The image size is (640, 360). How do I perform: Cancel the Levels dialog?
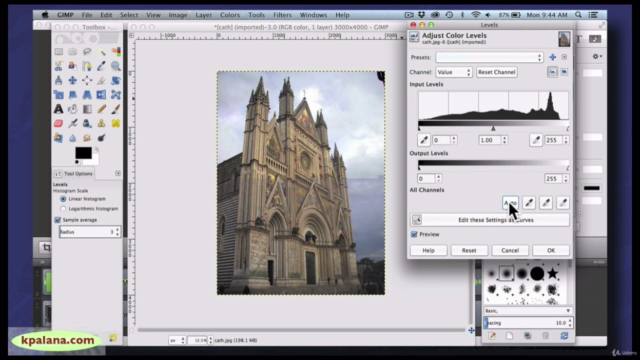[x=510, y=250]
